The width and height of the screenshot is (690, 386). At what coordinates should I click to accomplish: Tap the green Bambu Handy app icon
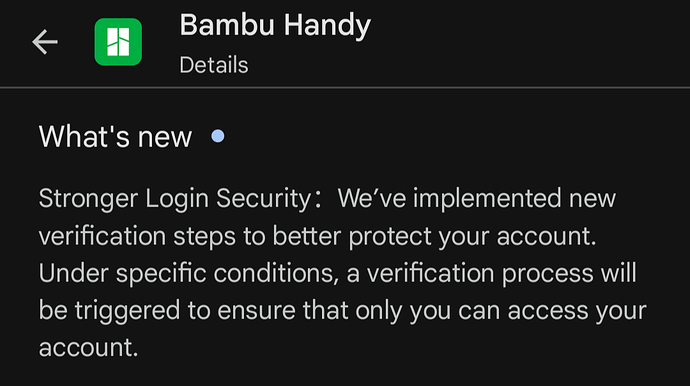click(x=118, y=42)
